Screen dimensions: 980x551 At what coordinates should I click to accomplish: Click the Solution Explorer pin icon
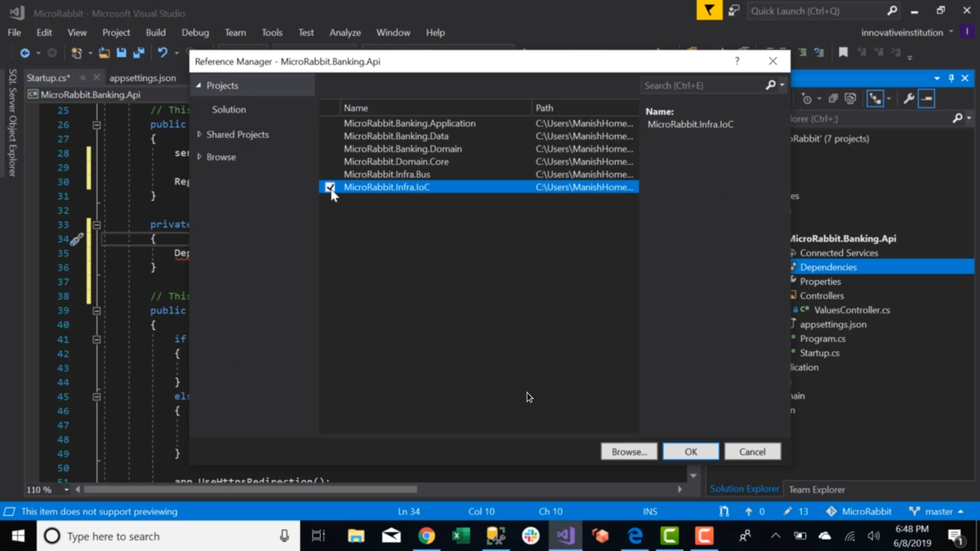click(951, 78)
